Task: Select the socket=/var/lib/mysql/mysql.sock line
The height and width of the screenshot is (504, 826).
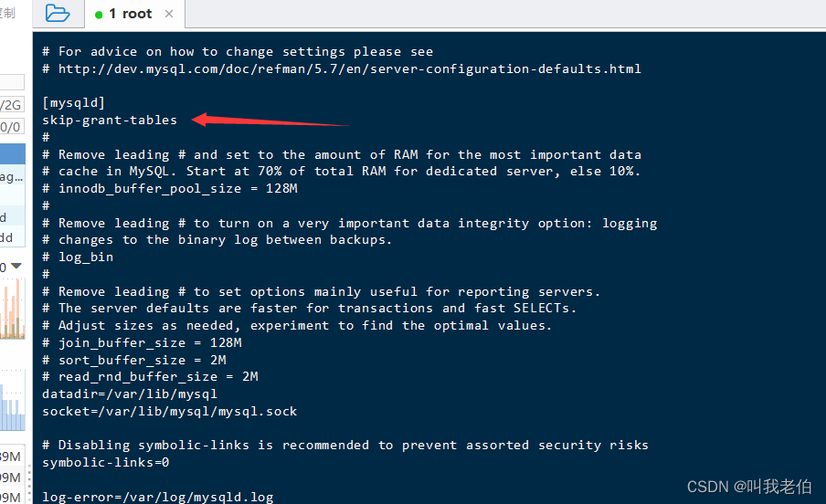Action: [x=169, y=411]
